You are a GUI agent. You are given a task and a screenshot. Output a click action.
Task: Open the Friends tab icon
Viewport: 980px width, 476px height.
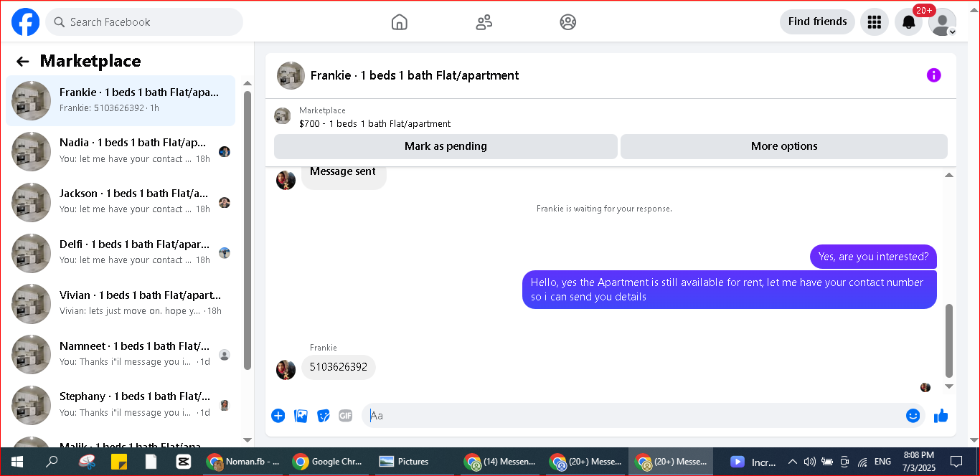pyautogui.click(x=484, y=22)
